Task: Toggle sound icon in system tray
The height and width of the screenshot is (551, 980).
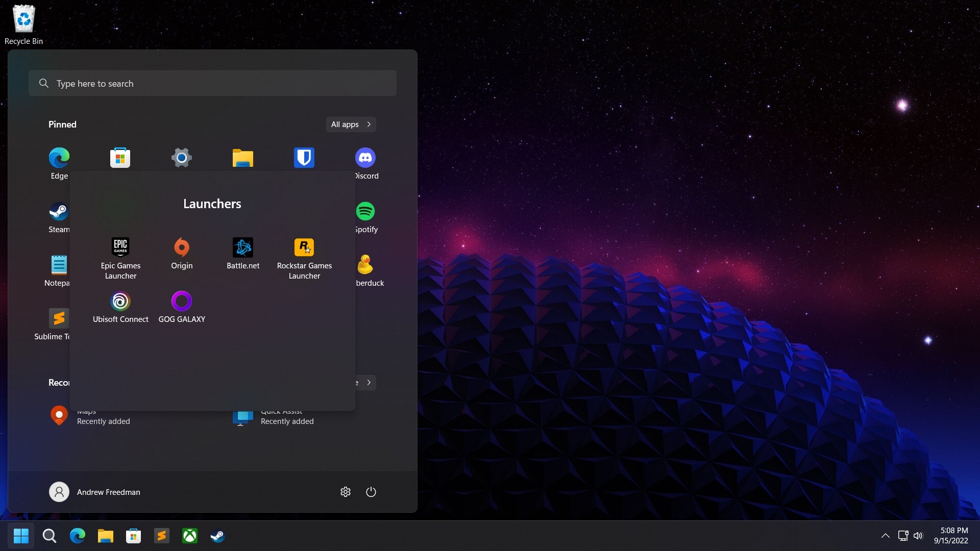Action: (918, 536)
